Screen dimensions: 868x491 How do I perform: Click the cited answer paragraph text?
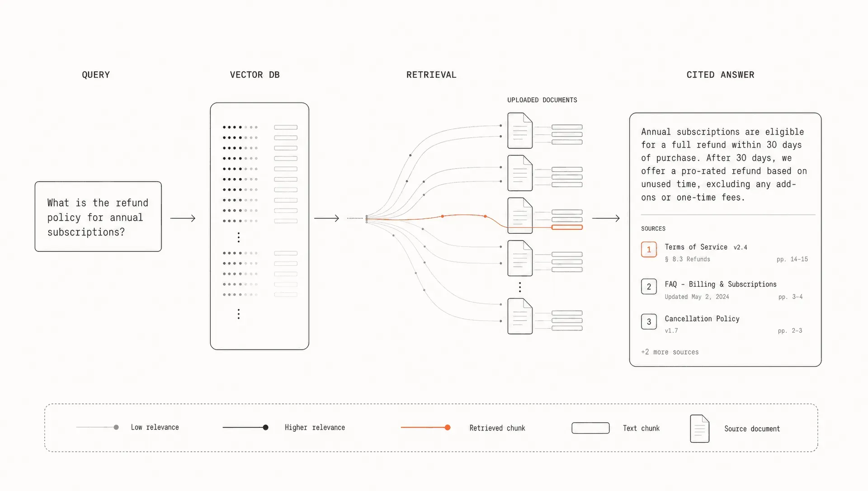tap(724, 165)
